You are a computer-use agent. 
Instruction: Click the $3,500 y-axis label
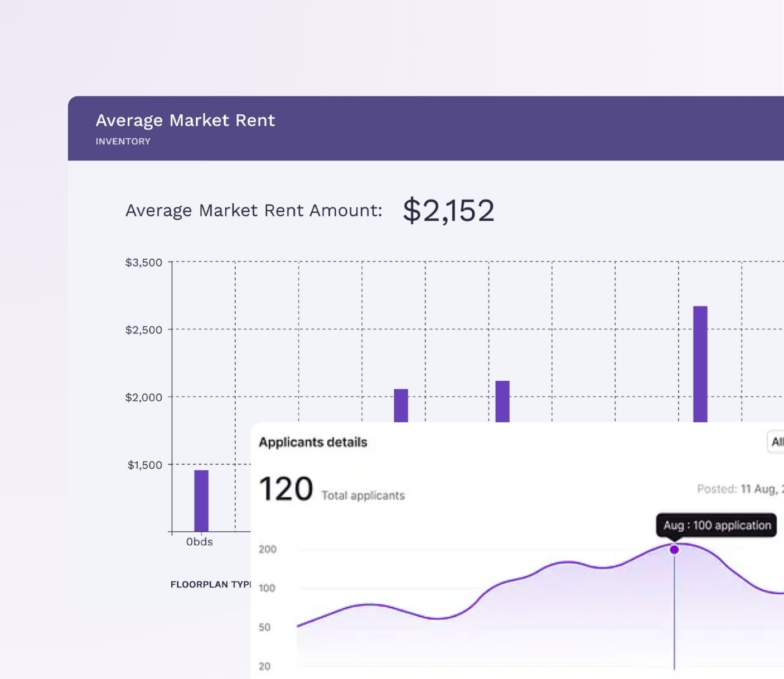click(144, 263)
